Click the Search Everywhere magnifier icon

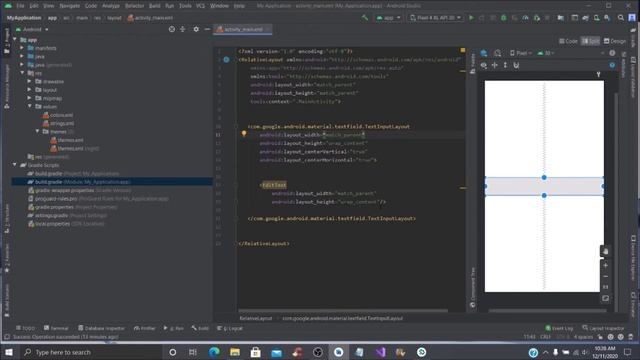(x=621, y=18)
